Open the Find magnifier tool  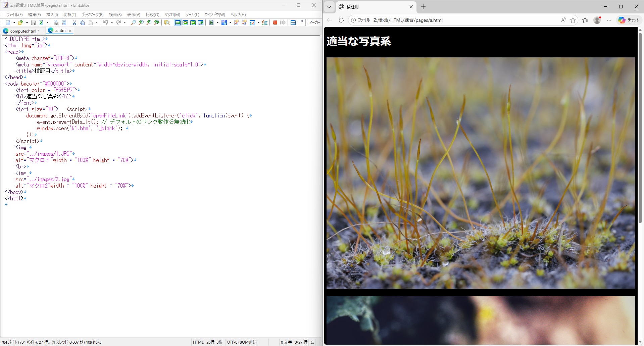(134, 22)
